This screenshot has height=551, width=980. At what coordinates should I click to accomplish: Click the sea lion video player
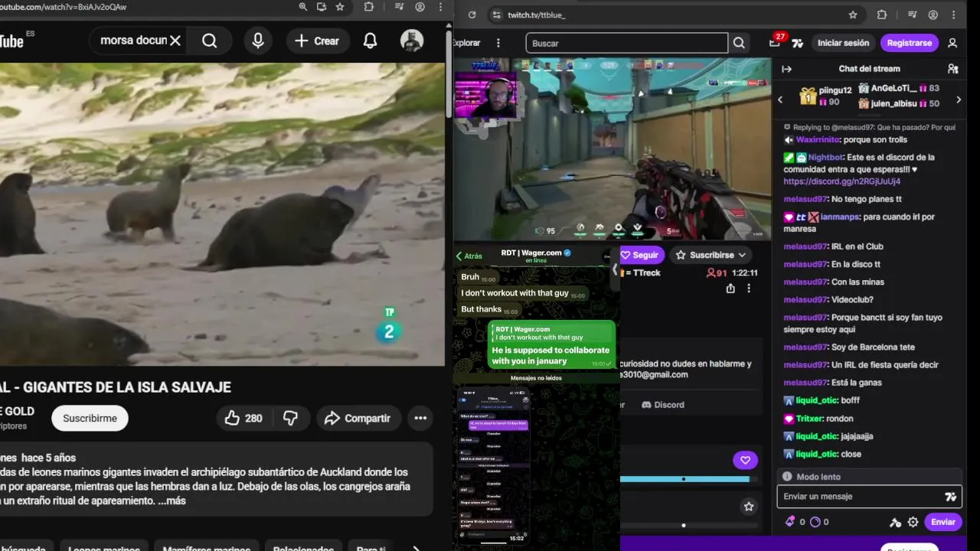point(222,214)
